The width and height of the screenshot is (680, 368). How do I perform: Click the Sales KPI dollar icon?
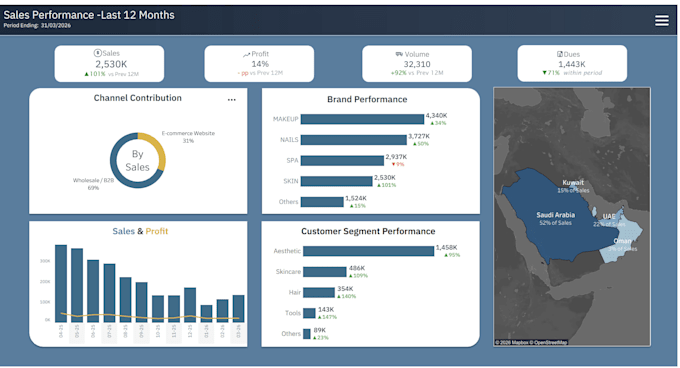[x=98, y=53]
